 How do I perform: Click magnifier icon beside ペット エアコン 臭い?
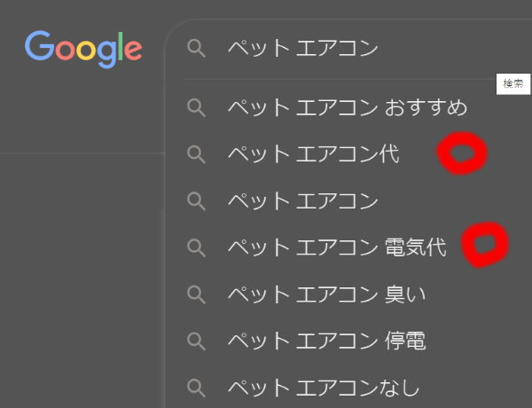[x=196, y=294]
